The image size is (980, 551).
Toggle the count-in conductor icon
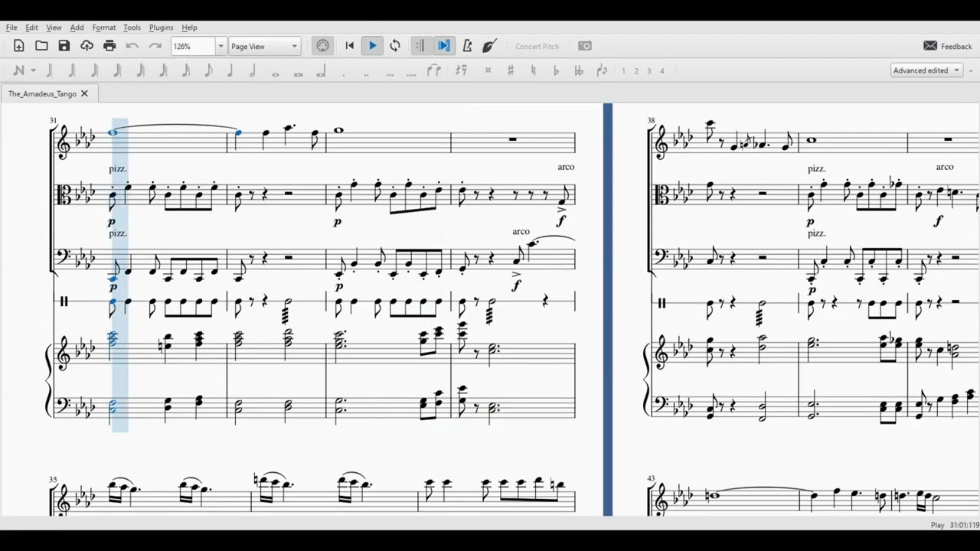tap(489, 46)
